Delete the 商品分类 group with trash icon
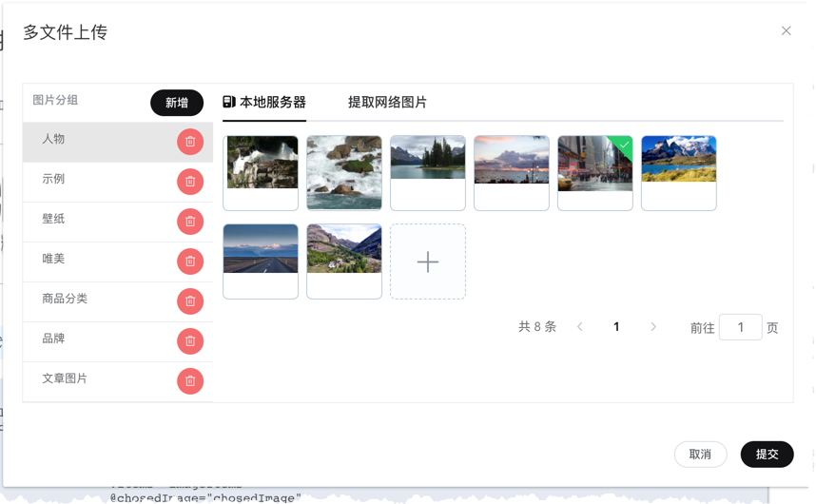 [190, 301]
